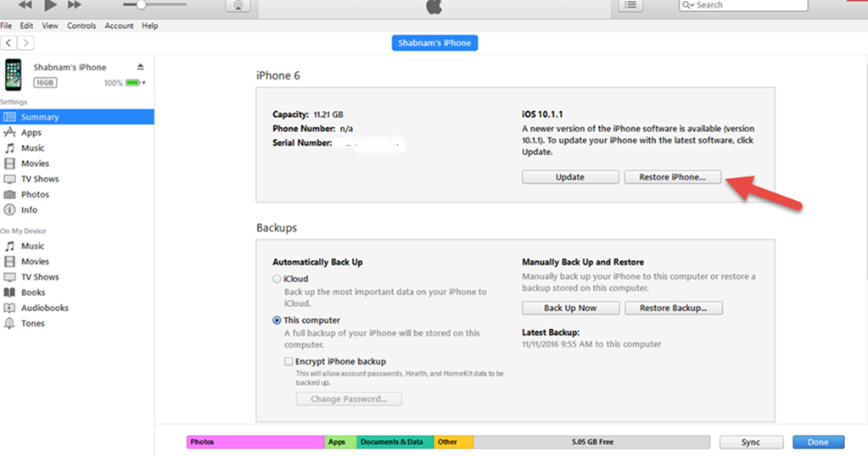Viewport: 868px width, 456px height.
Task: Click the Latest Backup date text
Action: pyautogui.click(x=591, y=344)
